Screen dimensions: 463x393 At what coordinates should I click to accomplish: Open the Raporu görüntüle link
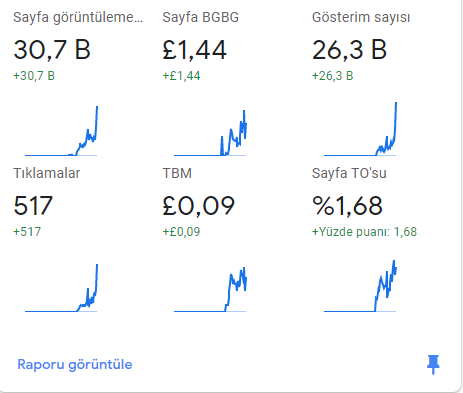[75, 364]
